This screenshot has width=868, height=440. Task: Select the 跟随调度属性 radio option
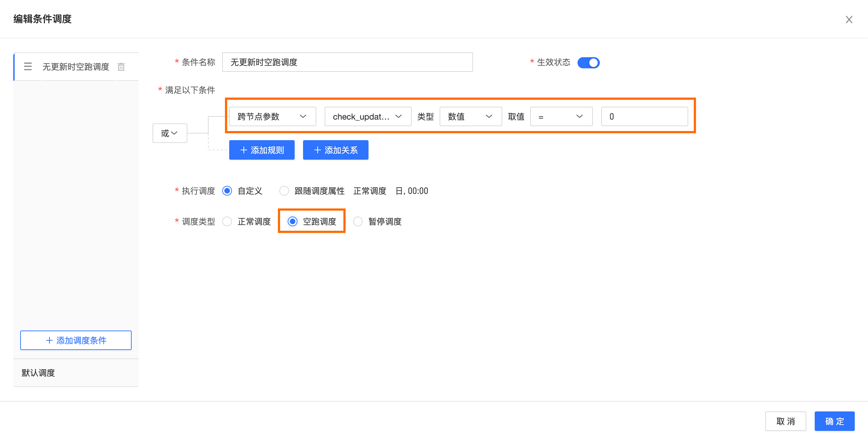pyautogui.click(x=284, y=191)
